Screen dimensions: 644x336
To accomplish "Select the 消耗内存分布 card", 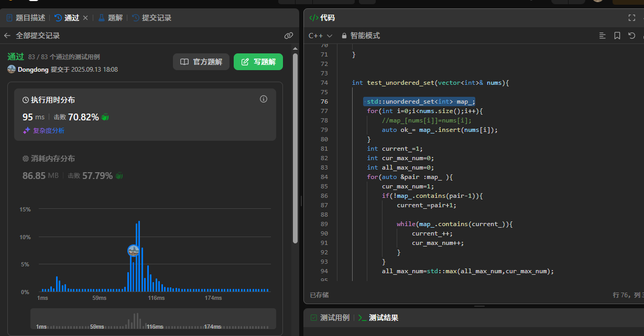I will pos(145,167).
